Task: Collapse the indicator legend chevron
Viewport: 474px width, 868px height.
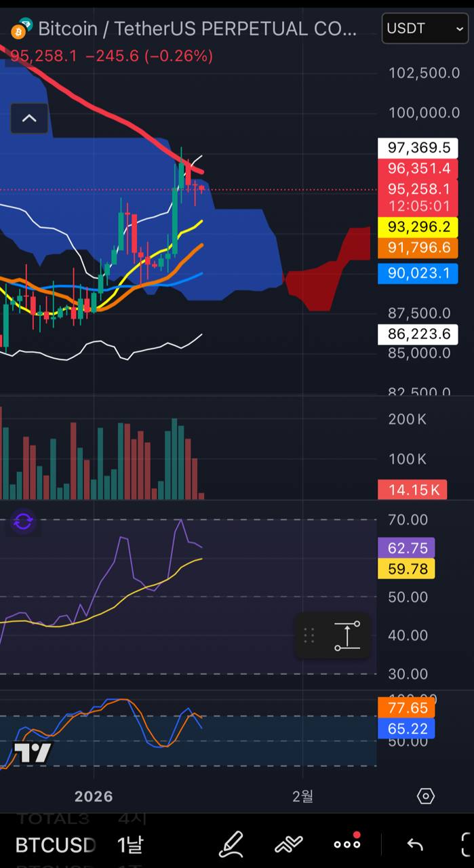Action: pos(29,119)
